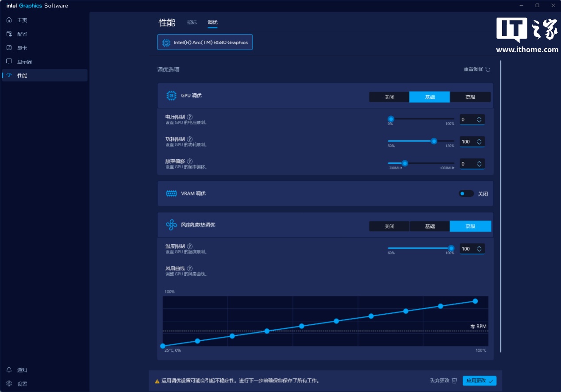
Task: Set fan and thermal tuning to 基础
Action: coord(430,226)
